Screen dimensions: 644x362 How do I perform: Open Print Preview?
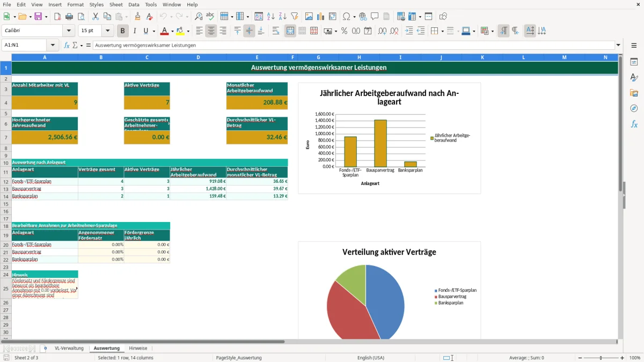(80, 17)
